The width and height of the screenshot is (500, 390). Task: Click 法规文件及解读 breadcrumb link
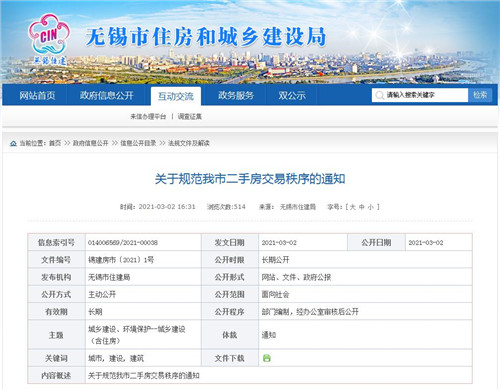point(189,143)
